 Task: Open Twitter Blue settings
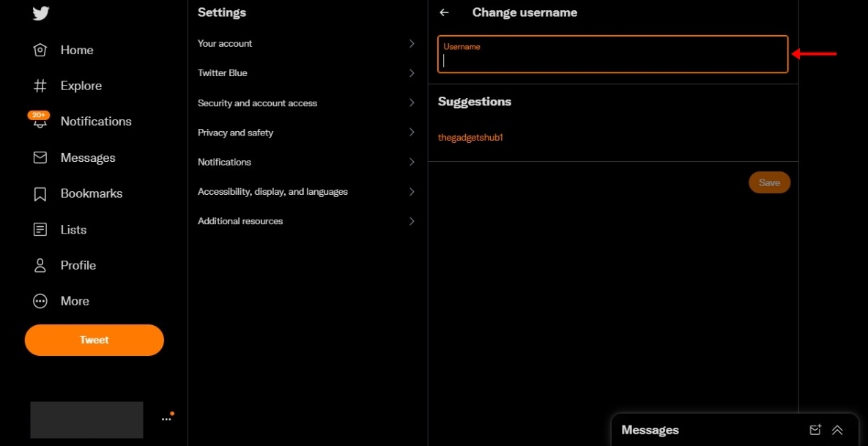click(308, 73)
